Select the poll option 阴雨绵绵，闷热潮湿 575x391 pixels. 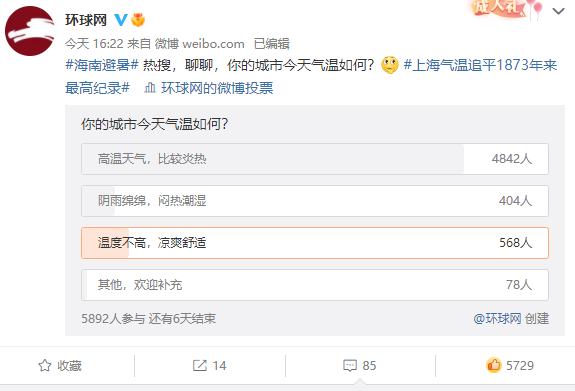315,201
